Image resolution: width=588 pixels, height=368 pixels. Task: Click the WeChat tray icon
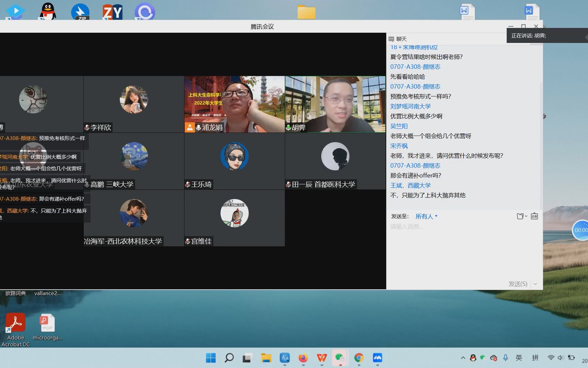(483, 357)
